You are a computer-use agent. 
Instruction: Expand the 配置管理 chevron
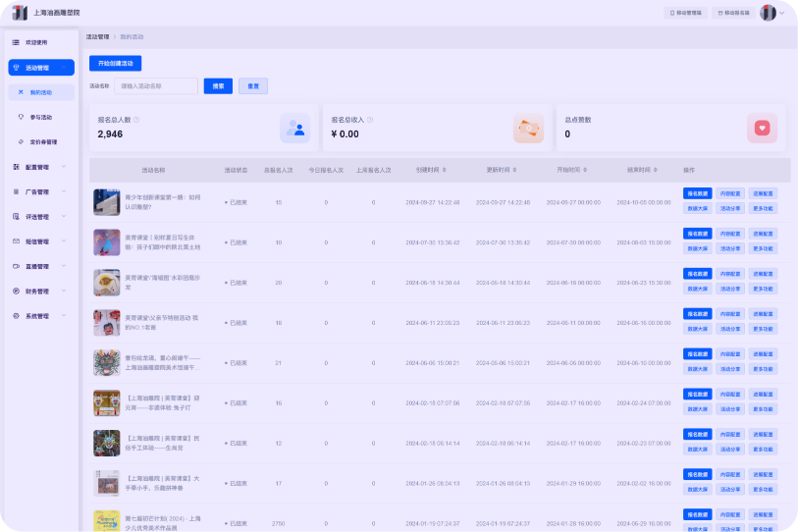64,167
